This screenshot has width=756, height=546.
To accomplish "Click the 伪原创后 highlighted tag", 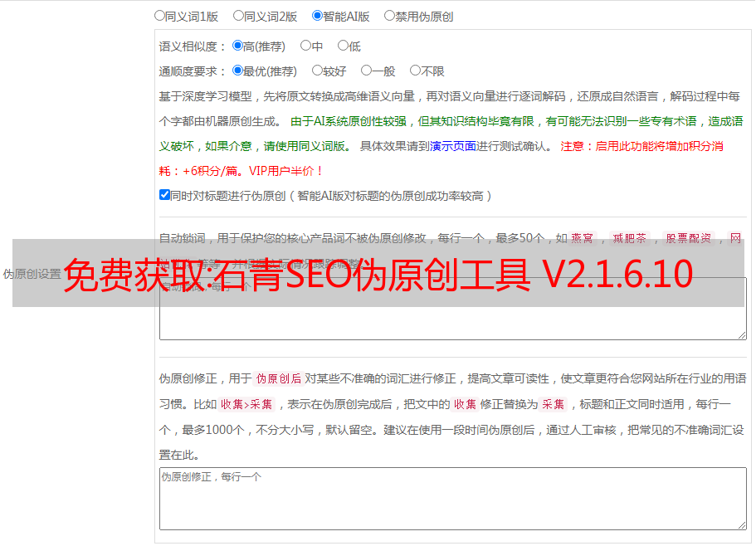I will [279, 378].
